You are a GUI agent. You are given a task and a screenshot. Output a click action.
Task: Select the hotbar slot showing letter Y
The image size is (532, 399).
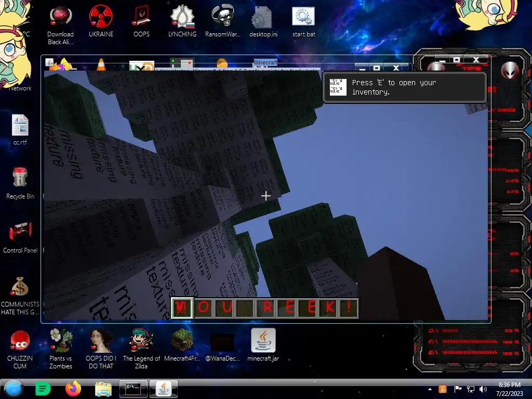tap(182, 308)
